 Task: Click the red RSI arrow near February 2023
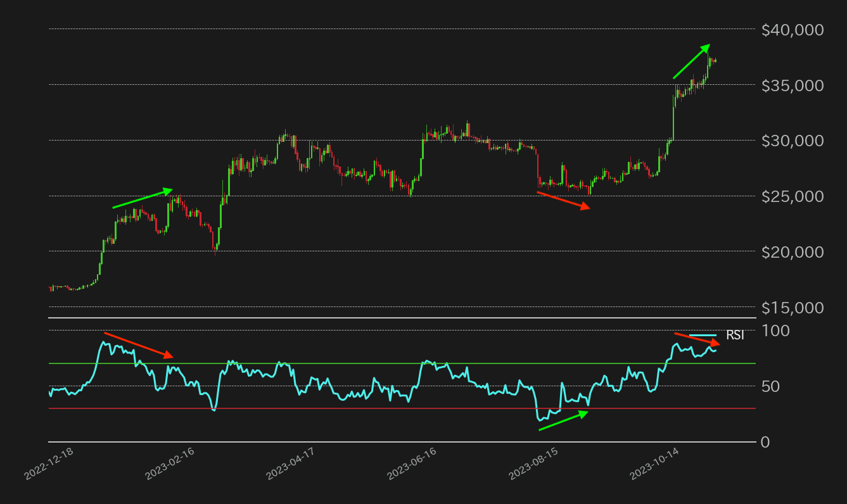tap(138, 345)
